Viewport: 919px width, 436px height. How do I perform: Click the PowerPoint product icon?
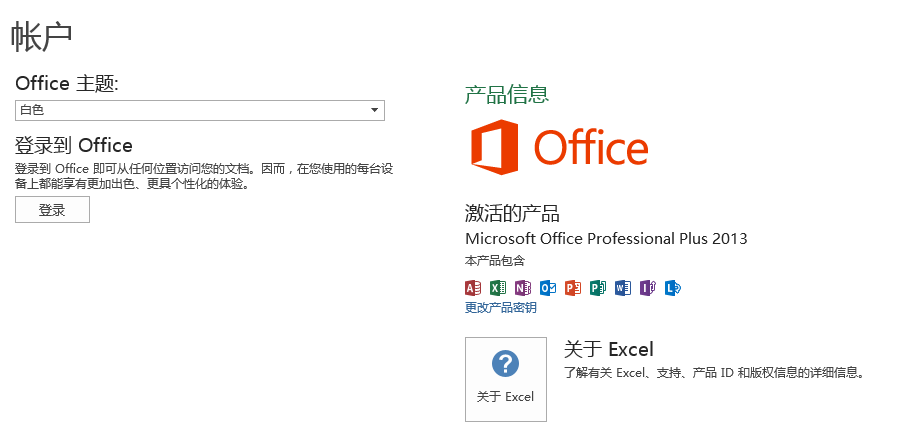tap(573, 288)
